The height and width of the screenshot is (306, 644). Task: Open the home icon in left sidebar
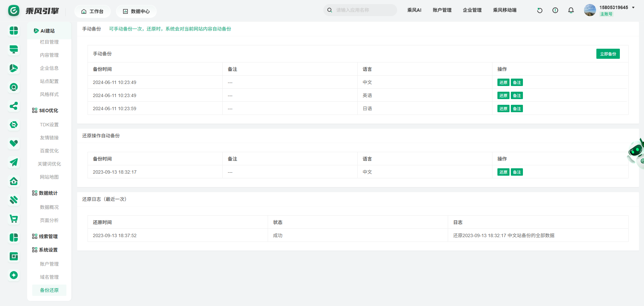[x=14, y=181]
